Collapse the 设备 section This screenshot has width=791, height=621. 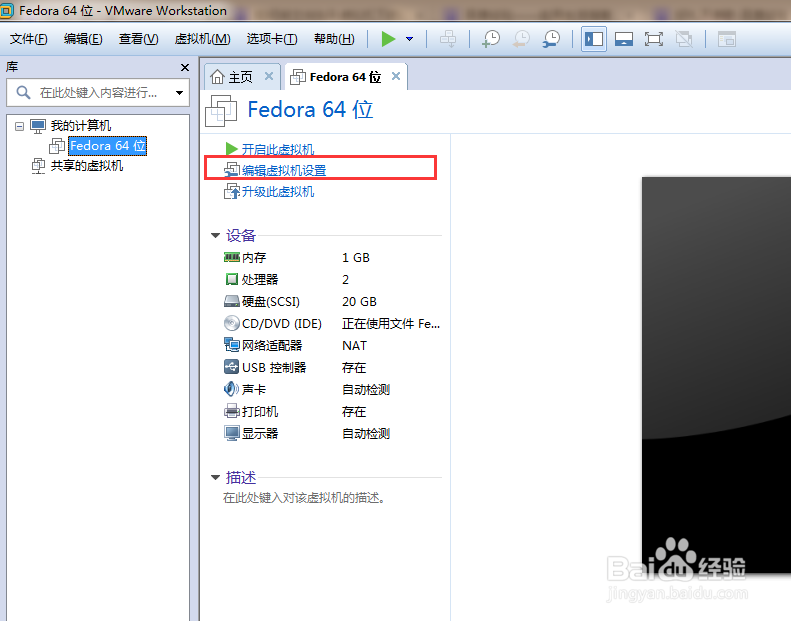coord(215,236)
